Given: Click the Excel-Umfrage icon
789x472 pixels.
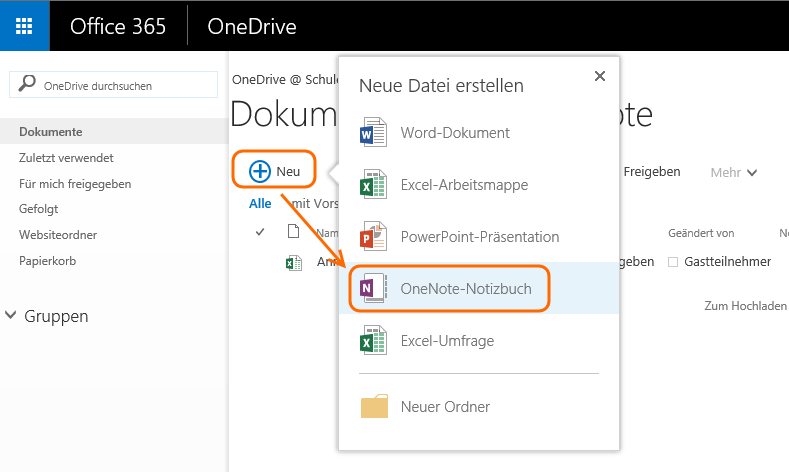Looking at the screenshot, I should [x=372, y=341].
